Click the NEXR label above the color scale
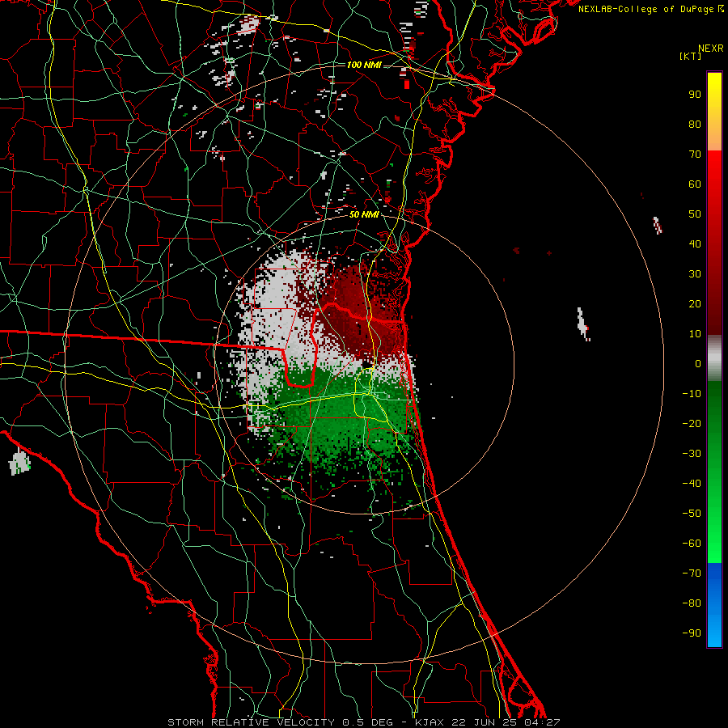Screen dimensions: 728x728 (x=711, y=49)
